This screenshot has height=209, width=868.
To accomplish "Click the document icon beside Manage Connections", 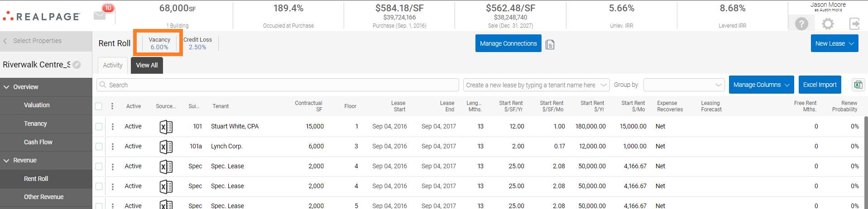I will click(550, 44).
